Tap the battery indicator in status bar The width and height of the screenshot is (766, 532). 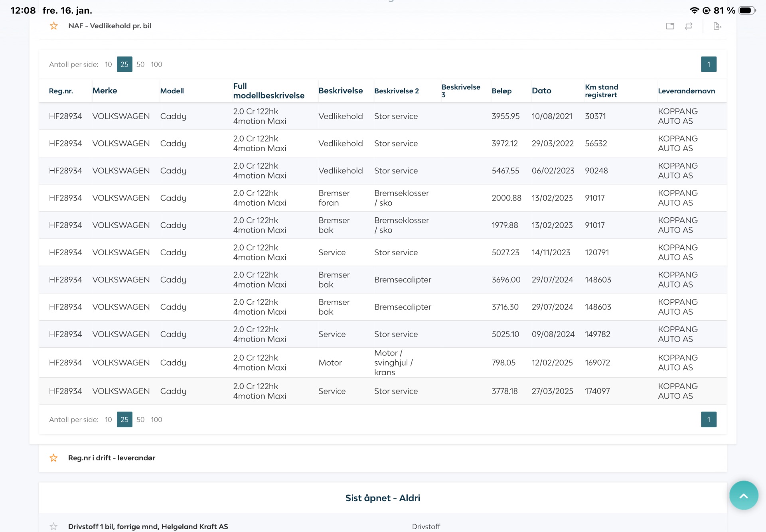[x=746, y=10]
